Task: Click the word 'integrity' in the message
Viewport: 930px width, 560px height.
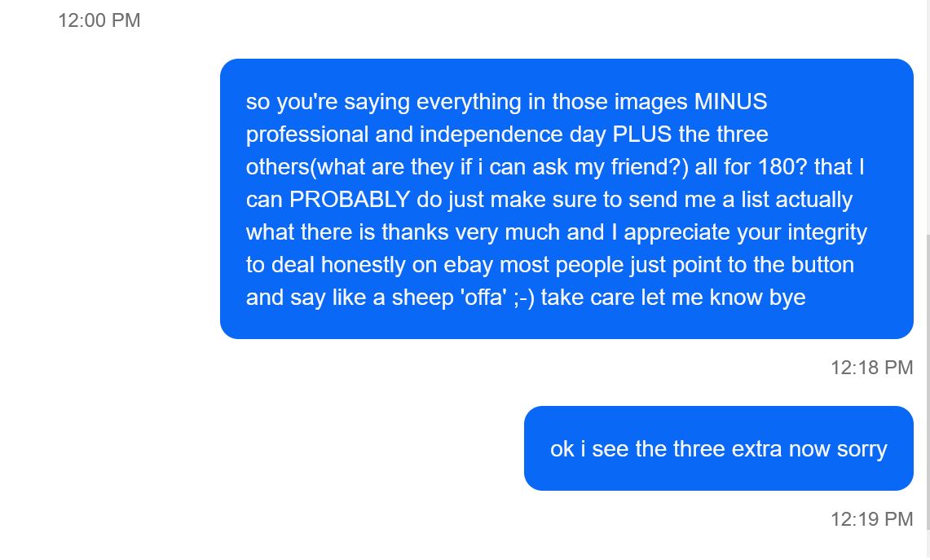Action: 826,232
